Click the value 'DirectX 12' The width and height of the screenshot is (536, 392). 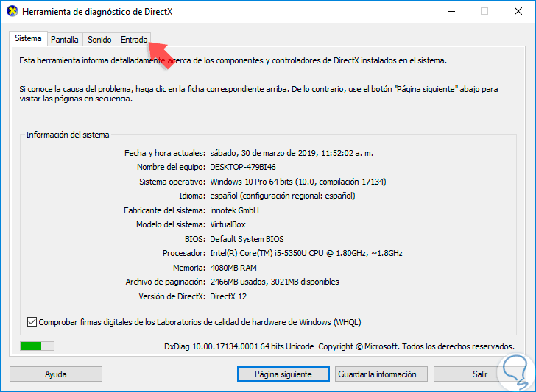(x=228, y=296)
